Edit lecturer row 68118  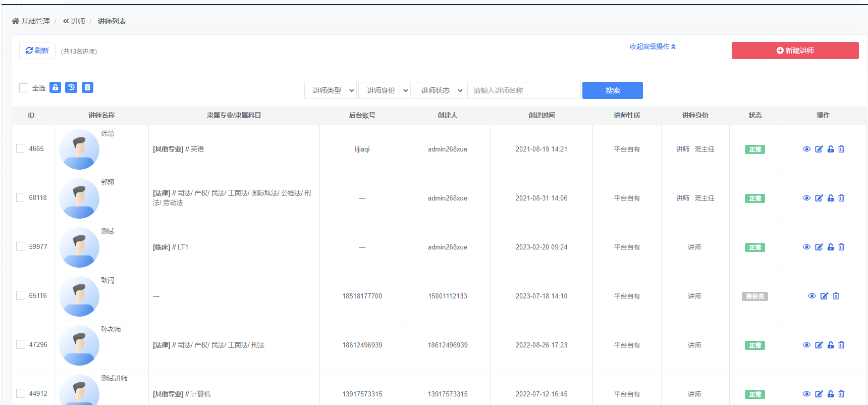pos(819,198)
